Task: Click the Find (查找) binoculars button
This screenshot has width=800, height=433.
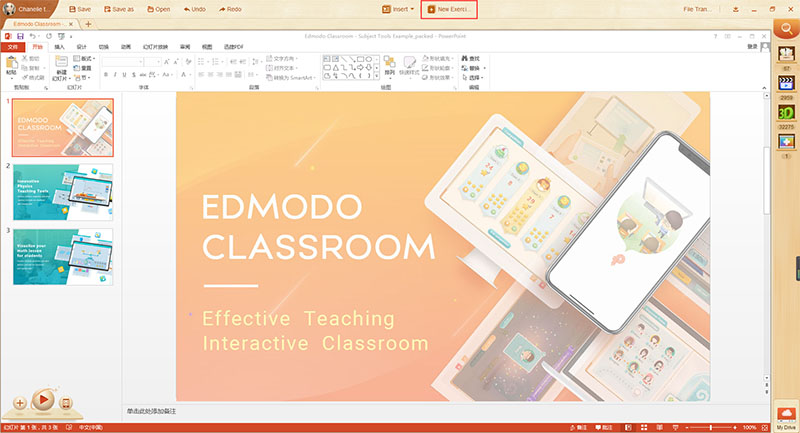Action: (x=470, y=59)
